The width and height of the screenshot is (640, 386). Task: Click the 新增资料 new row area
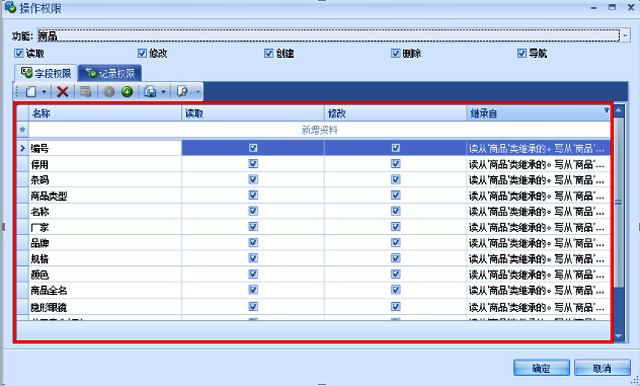pos(319,130)
